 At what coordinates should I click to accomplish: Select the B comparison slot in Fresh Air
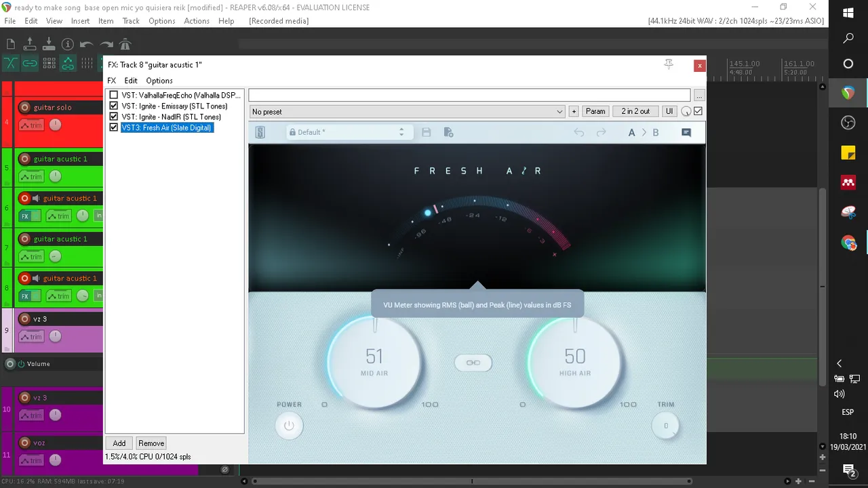pyautogui.click(x=656, y=132)
